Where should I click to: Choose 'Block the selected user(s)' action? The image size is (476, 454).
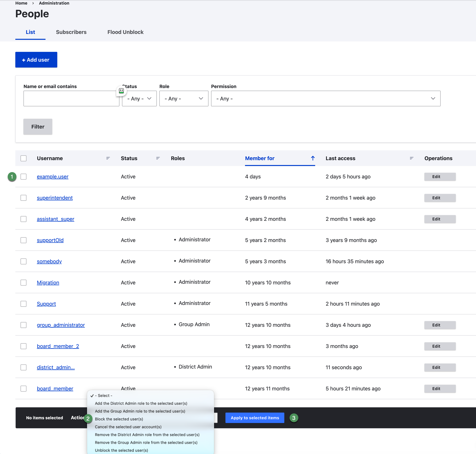[151, 419]
